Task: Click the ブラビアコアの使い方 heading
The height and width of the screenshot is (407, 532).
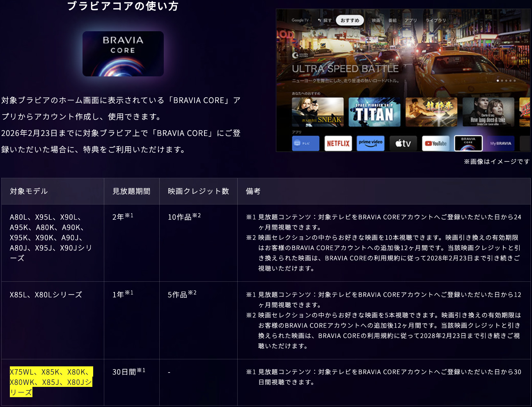Action: [123, 6]
